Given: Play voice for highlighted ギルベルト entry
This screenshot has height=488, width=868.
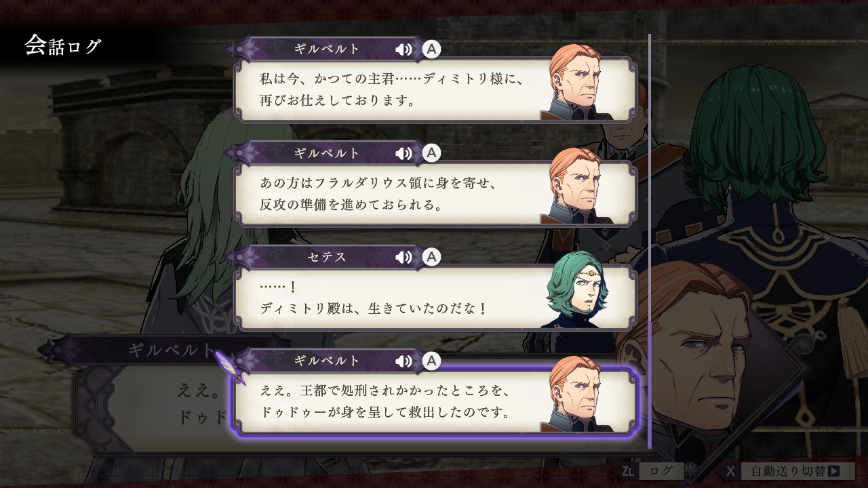Looking at the screenshot, I should pos(404,361).
